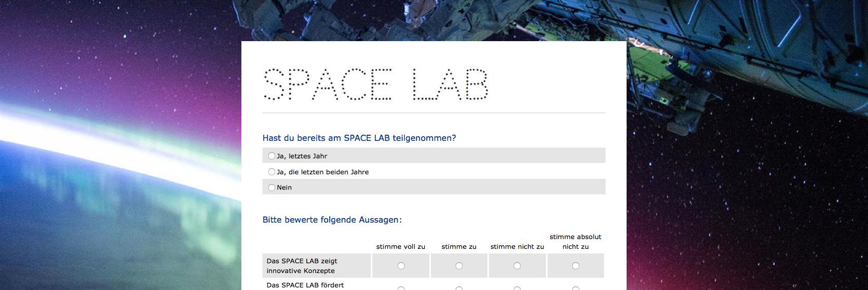868x290 pixels.
Task: Rate "innovative Konzepte" as "stimme voll zu"
Action: tap(401, 266)
